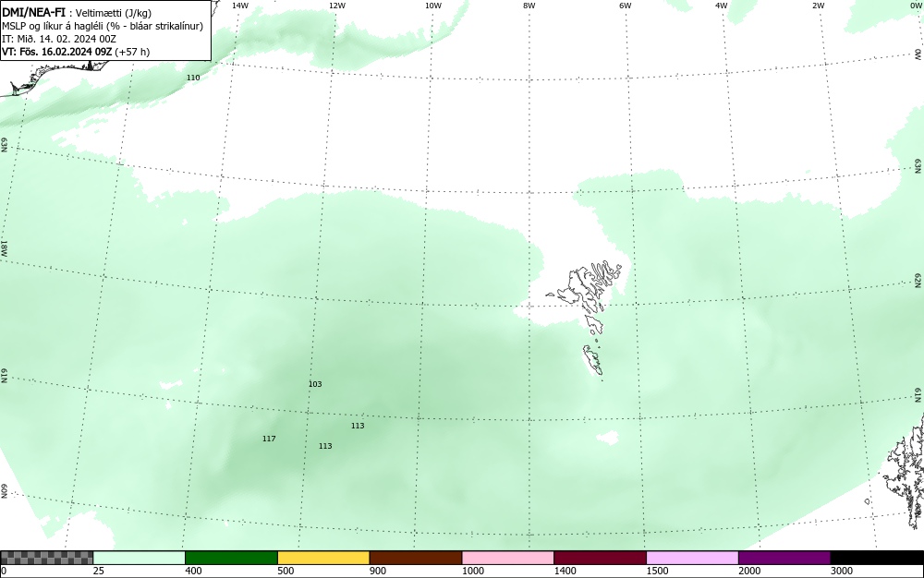Click the value label 110 near top left

[193, 78]
